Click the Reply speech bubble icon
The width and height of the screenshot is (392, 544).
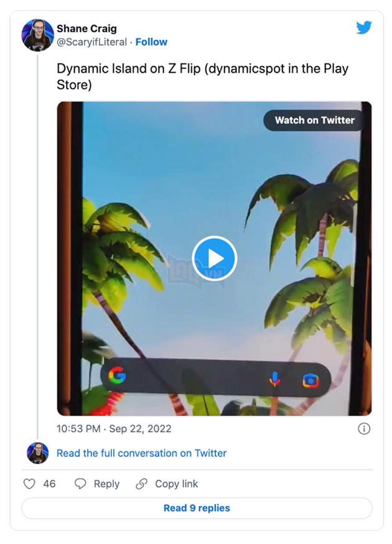80,484
